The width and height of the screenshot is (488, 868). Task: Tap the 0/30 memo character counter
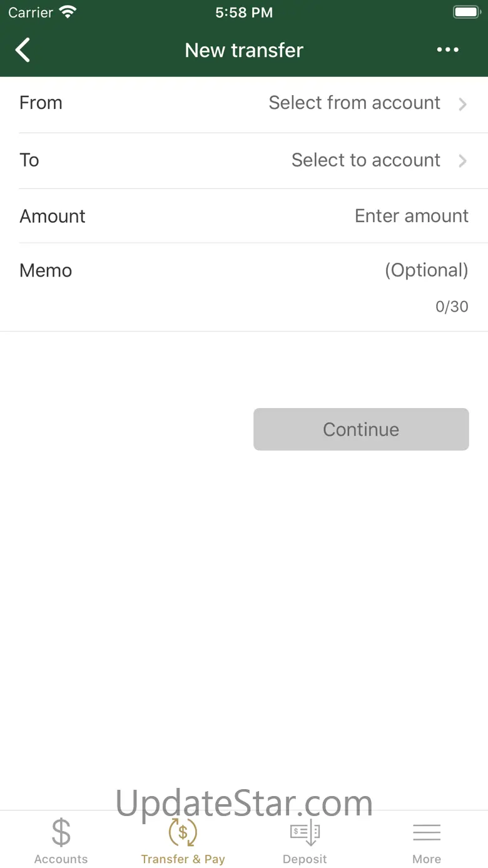pyautogui.click(x=452, y=307)
